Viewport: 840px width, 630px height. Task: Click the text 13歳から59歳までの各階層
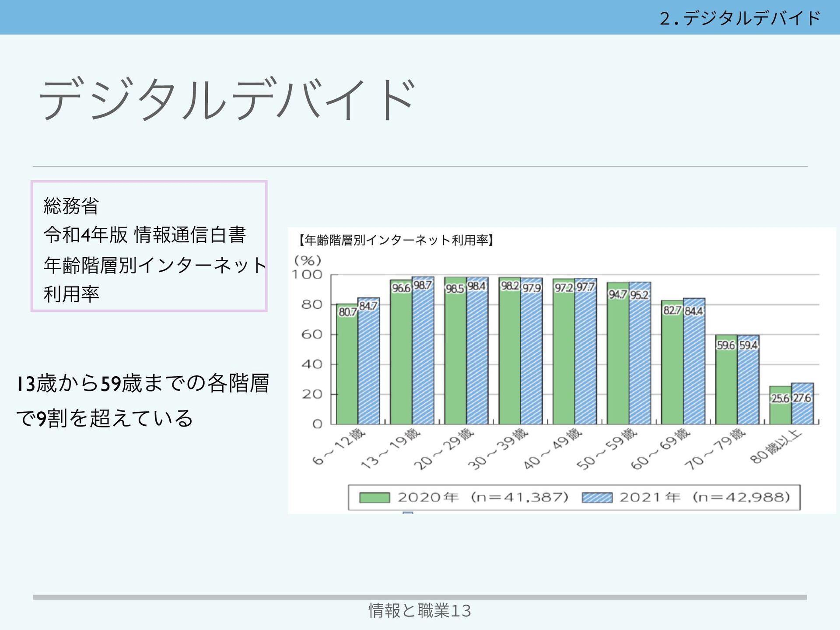pyautogui.click(x=143, y=383)
